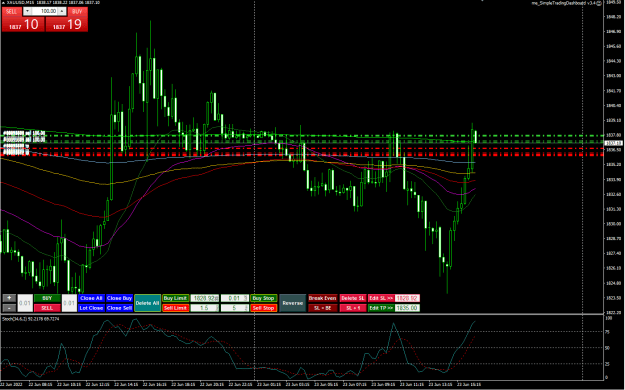This screenshot has height=390, width=625.
Task: Click the Stoch(34,6,2) indicator label
Action: click(31, 319)
